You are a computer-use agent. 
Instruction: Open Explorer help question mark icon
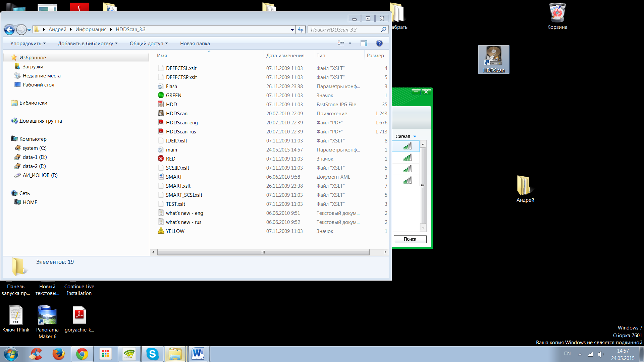pyautogui.click(x=379, y=43)
